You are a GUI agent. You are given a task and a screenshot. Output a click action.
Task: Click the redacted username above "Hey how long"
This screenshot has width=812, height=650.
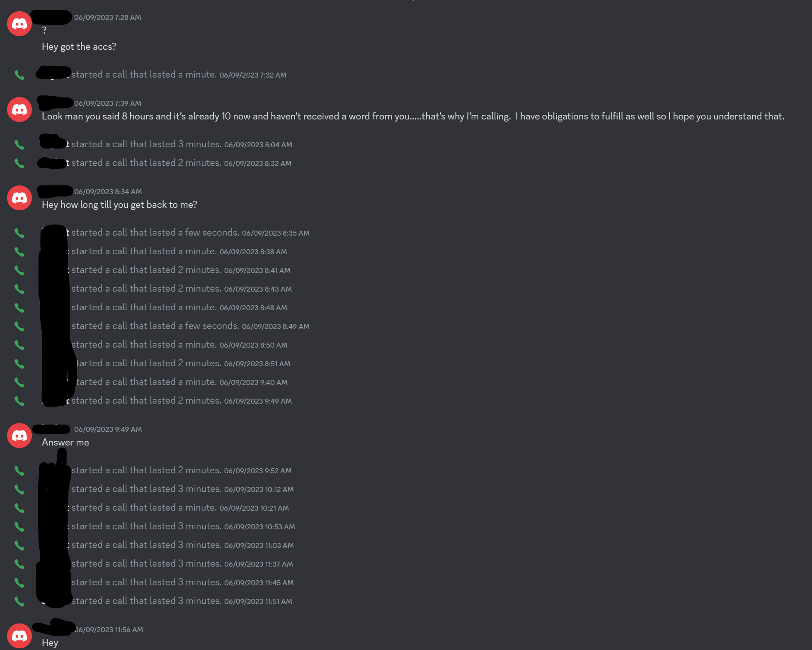tap(55, 191)
